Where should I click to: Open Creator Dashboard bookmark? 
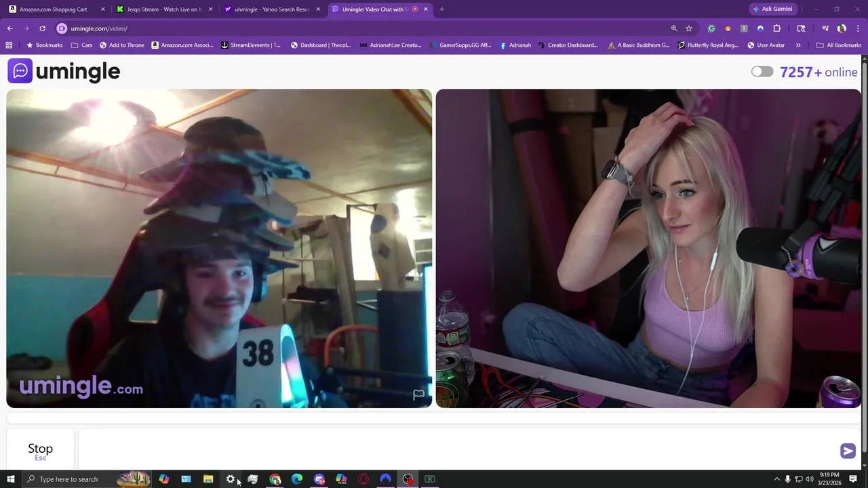pos(568,45)
